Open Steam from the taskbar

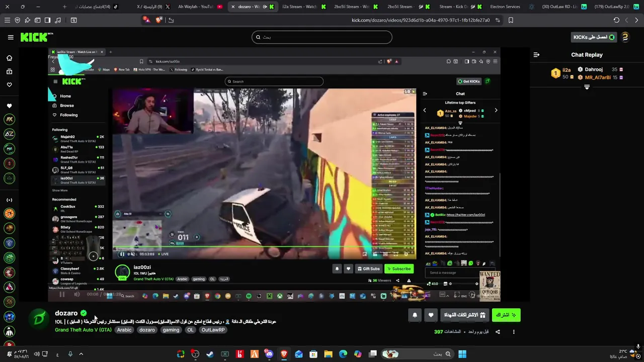click(210, 354)
